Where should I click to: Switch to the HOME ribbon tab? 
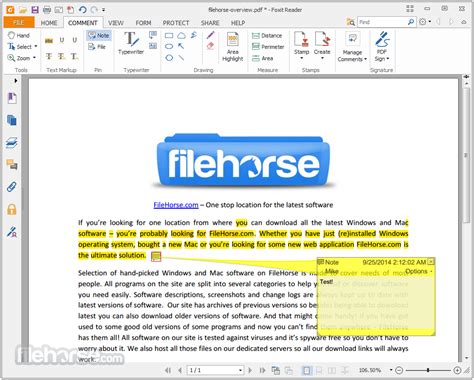tap(49, 23)
